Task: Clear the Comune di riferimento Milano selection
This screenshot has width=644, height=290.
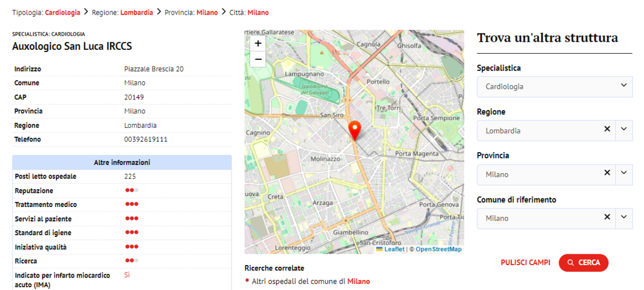Action: pos(607,217)
